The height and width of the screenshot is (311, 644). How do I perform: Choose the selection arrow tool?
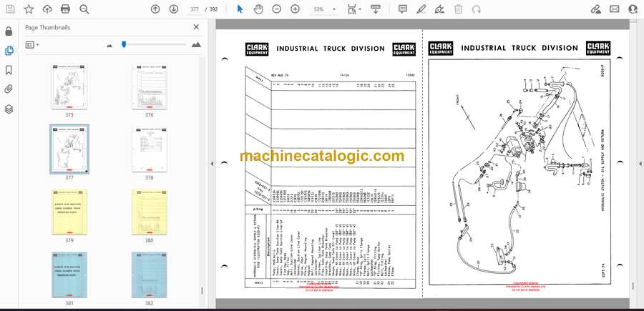click(240, 9)
